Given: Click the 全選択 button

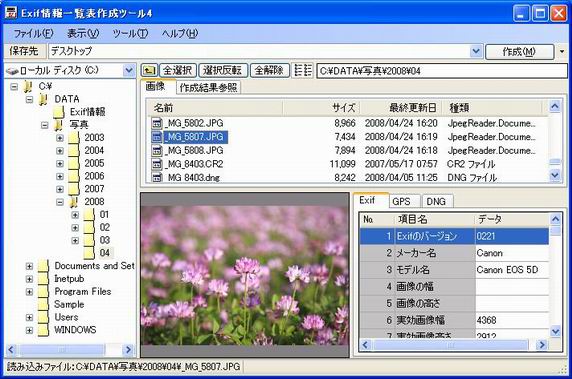Looking at the screenshot, I should (178, 70).
